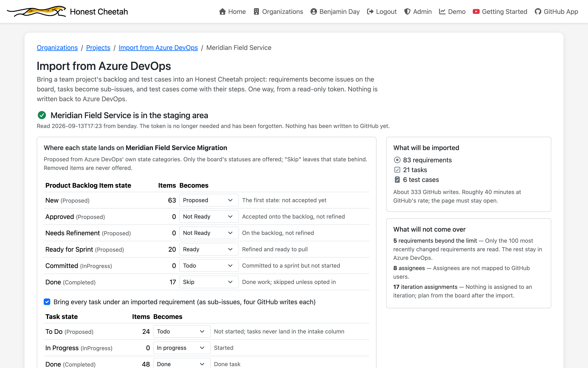
Task: Open GitHub App in the navigation bar
Action: (556, 12)
